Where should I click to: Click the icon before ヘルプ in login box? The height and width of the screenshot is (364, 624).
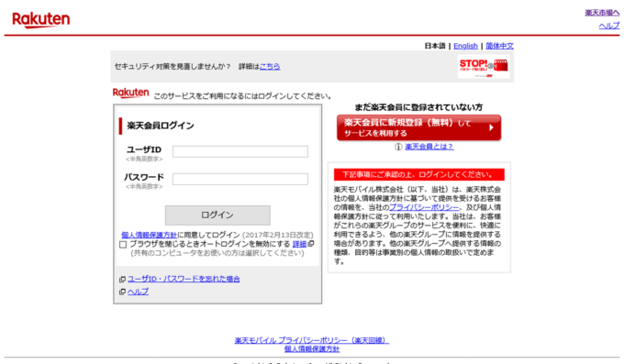[123, 292]
